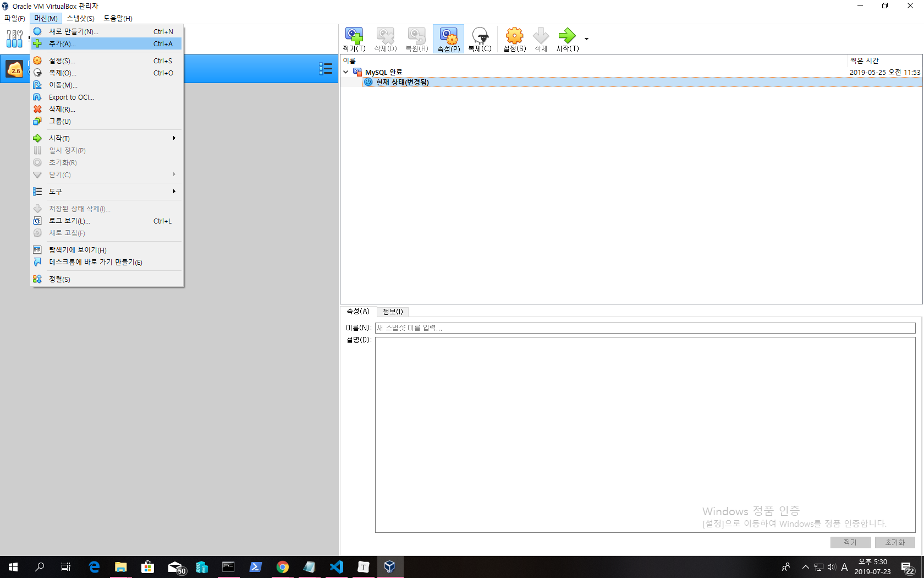Open the Help (도움말) menu
The height and width of the screenshot is (578, 924).
coord(118,18)
